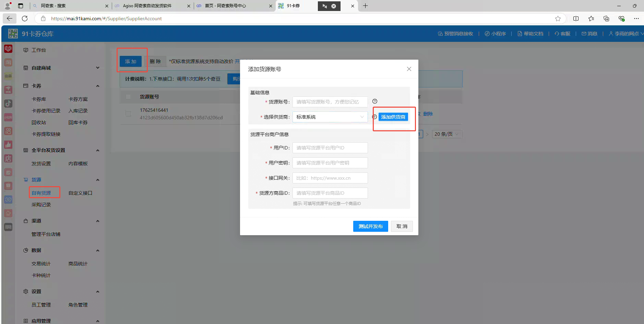Check the select-all checkbox in 货源账号 header
This screenshot has width=644, height=324.
point(128,96)
